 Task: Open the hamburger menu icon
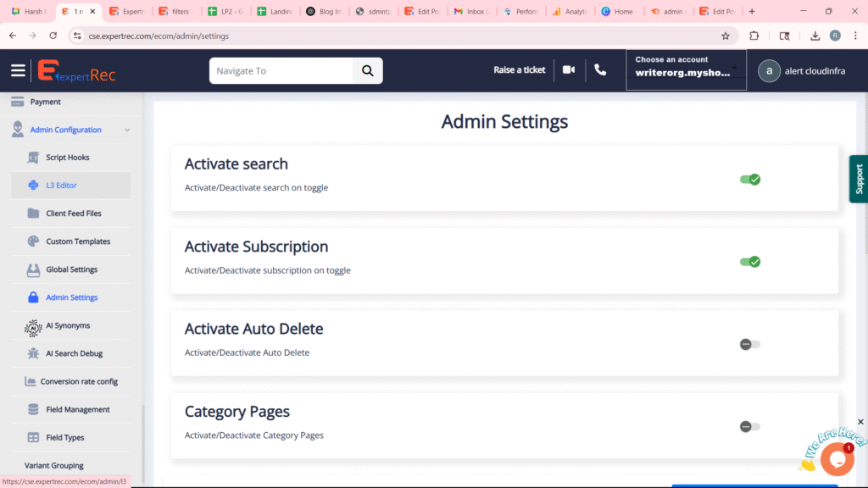tap(18, 70)
